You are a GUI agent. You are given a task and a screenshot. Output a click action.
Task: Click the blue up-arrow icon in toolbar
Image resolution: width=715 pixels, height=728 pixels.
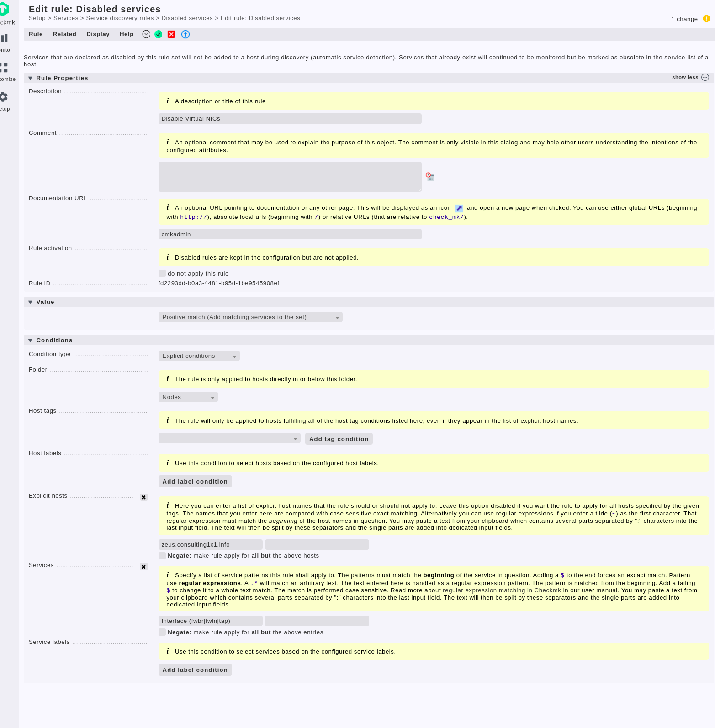(185, 34)
